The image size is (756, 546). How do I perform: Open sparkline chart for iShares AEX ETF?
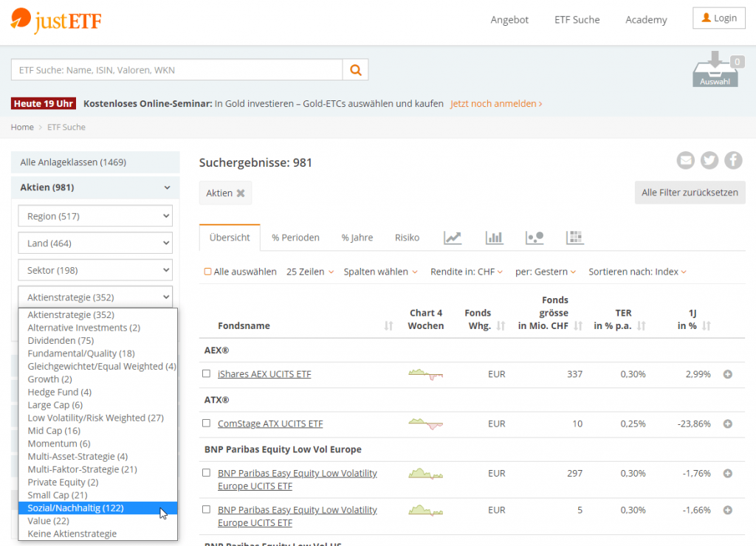pos(425,374)
